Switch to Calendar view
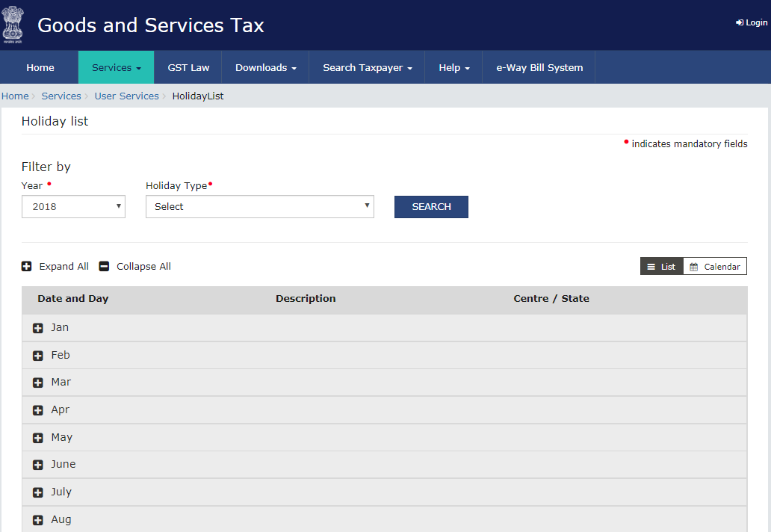 715,266
